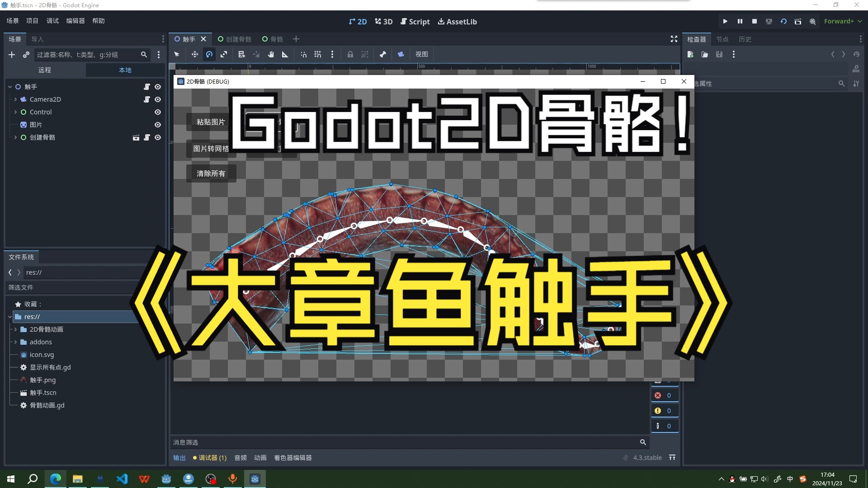Expand the addons folder
The width and height of the screenshot is (868, 488).
point(15,342)
